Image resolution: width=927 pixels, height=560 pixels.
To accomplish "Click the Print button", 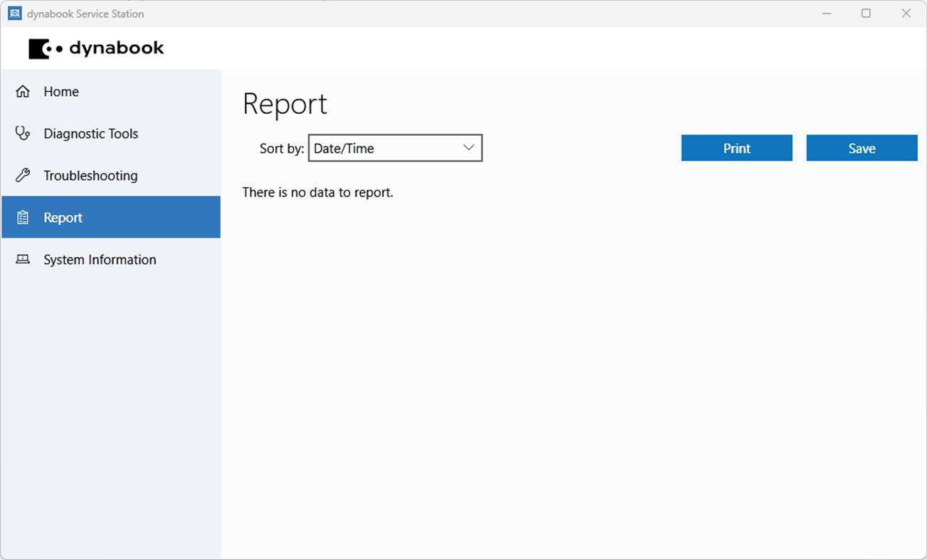I will point(736,147).
